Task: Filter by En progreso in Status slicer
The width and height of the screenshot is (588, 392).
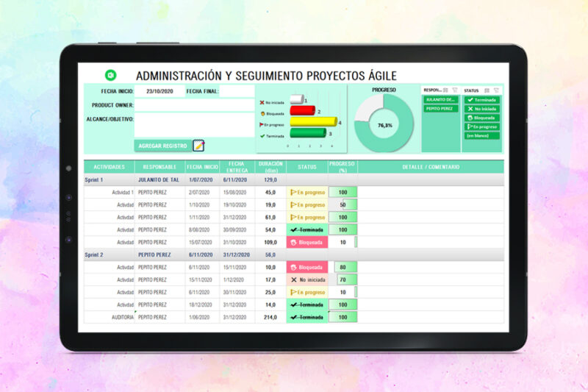Action: [x=482, y=126]
